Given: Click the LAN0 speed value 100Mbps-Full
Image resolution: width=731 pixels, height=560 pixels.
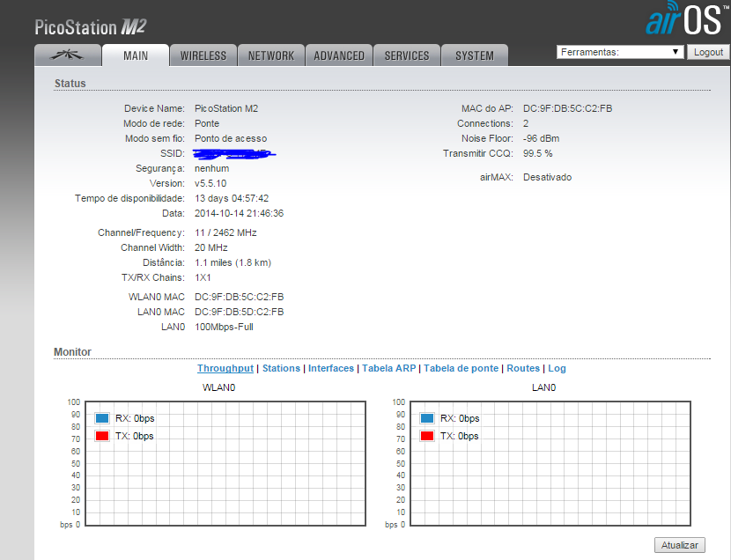Looking at the screenshot, I should coord(224,327).
